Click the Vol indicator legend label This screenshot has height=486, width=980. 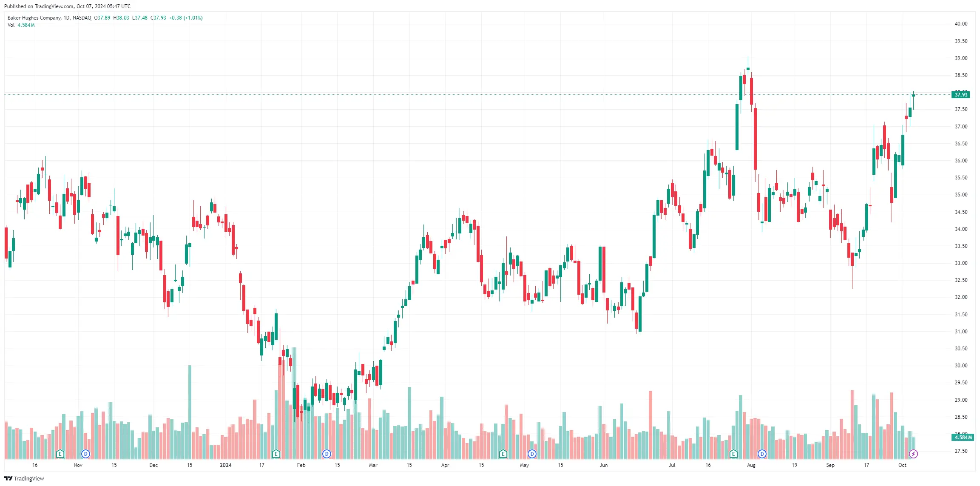pyautogui.click(x=11, y=25)
